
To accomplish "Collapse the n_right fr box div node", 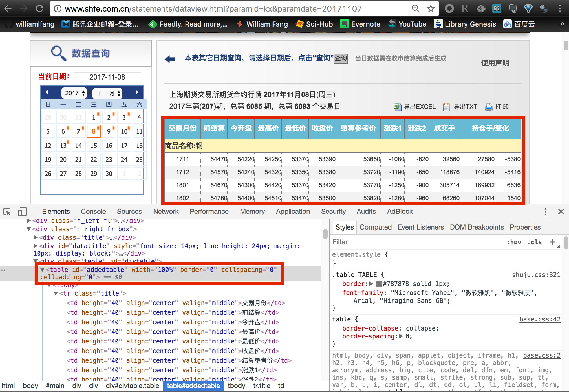I will tap(29, 229).
